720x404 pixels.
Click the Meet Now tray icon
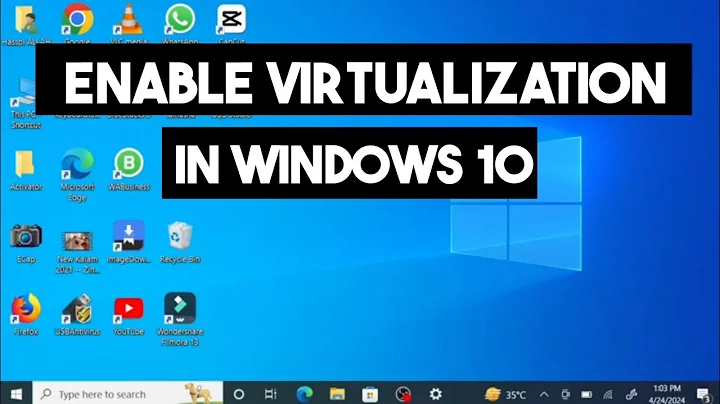point(565,394)
